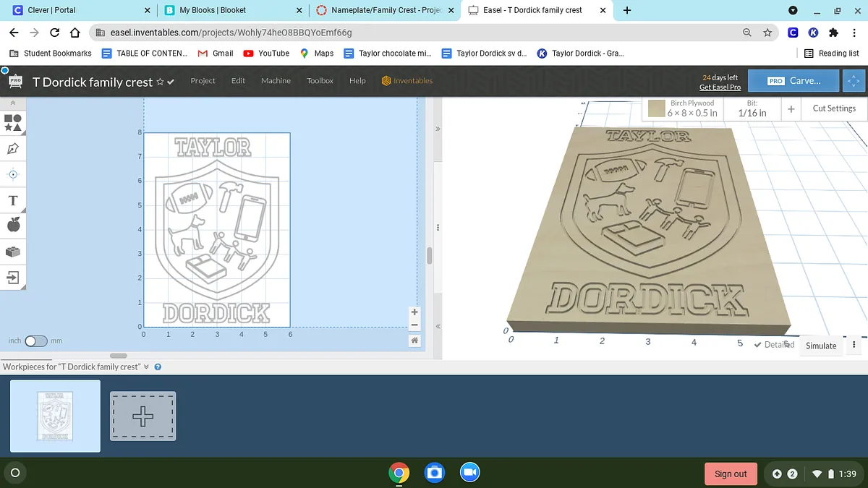The height and width of the screenshot is (488, 868).
Task: Click the Text tool icon
Action: [13, 200]
